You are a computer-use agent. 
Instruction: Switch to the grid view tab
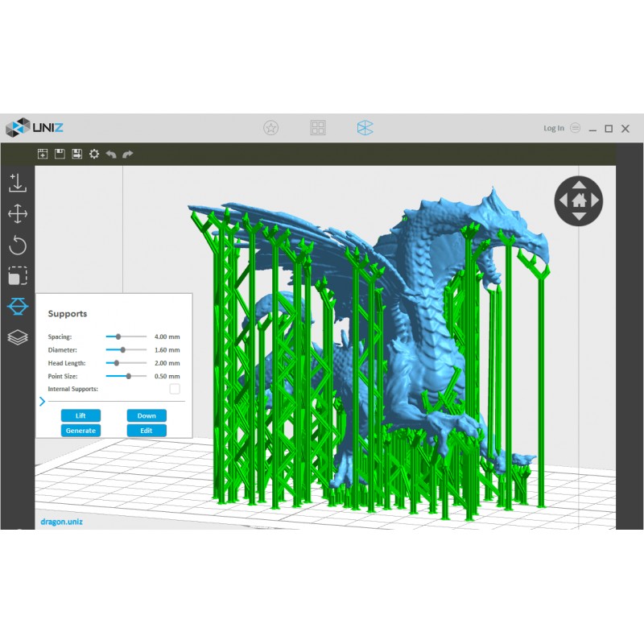pos(318,127)
